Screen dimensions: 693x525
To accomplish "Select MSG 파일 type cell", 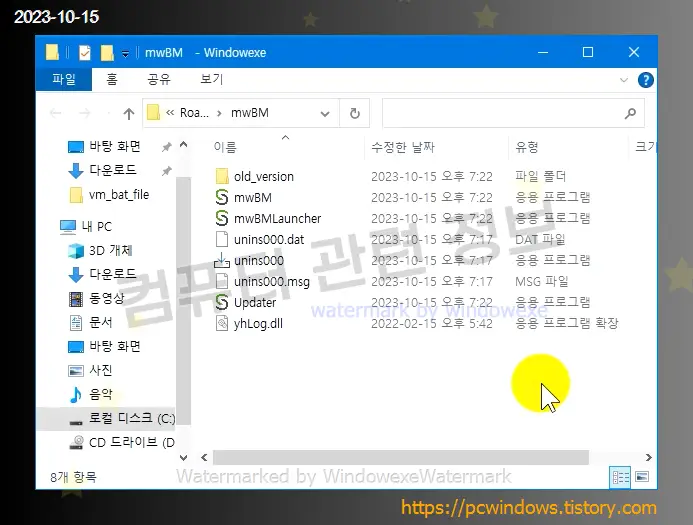I will tap(541, 281).
